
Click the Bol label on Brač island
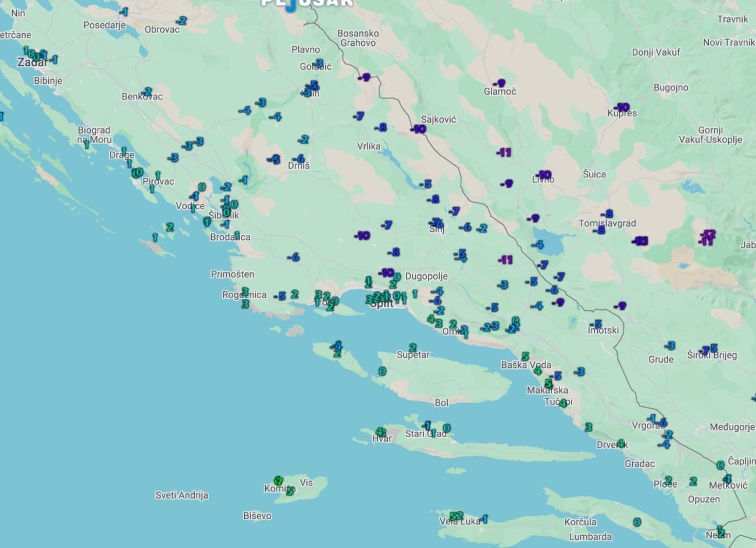click(441, 403)
